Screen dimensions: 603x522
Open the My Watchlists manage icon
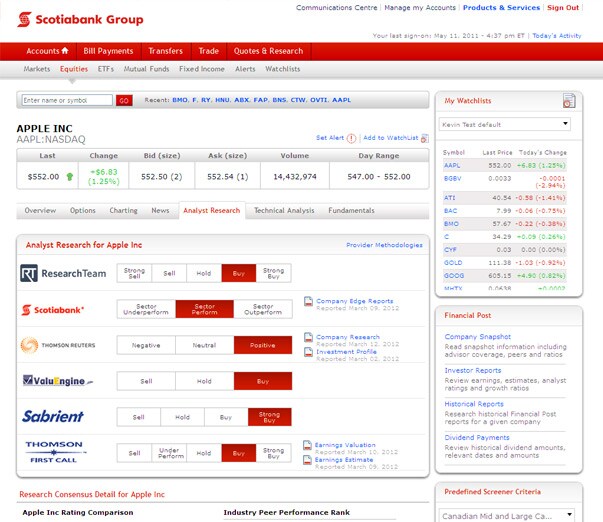(x=569, y=101)
